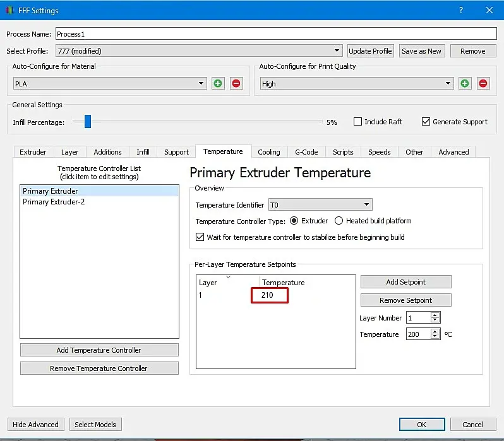Select Extruder controller type radio
The width and height of the screenshot is (504, 441).
pos(294,221)
